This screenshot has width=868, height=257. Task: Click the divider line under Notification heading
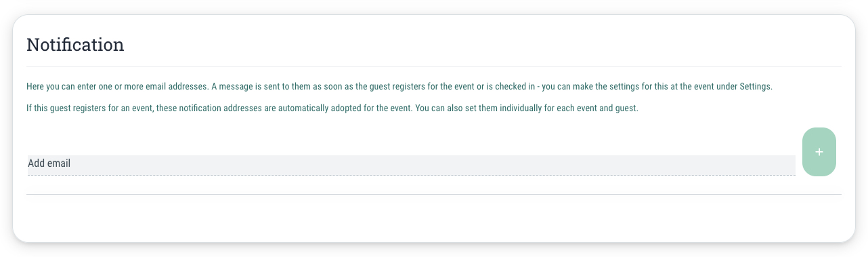[433, 66]
